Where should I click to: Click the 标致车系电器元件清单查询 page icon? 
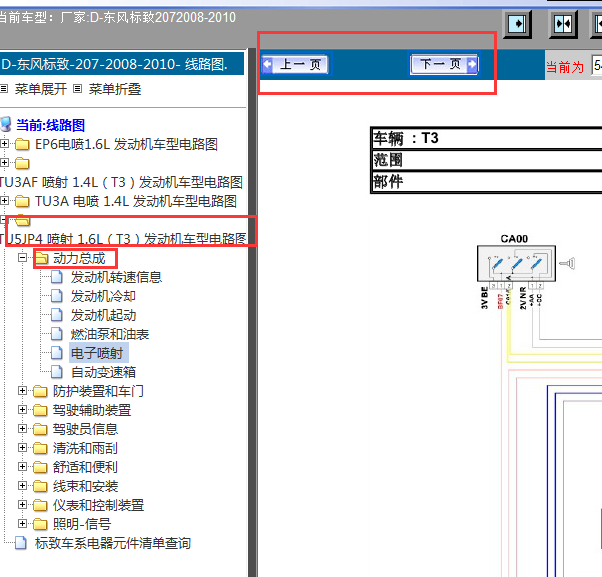click(21, 543)
